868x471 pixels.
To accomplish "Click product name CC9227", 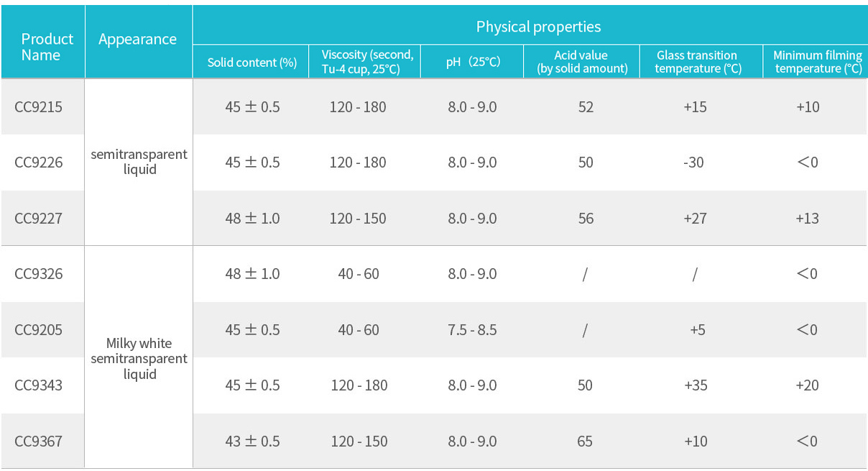I will pos(39,219).
